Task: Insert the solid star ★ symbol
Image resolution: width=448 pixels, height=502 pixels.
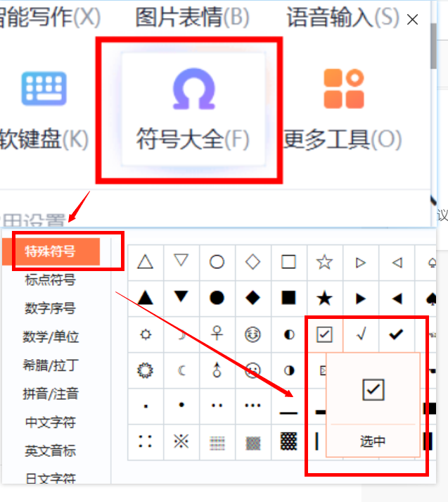Action: tap(324, 299)
